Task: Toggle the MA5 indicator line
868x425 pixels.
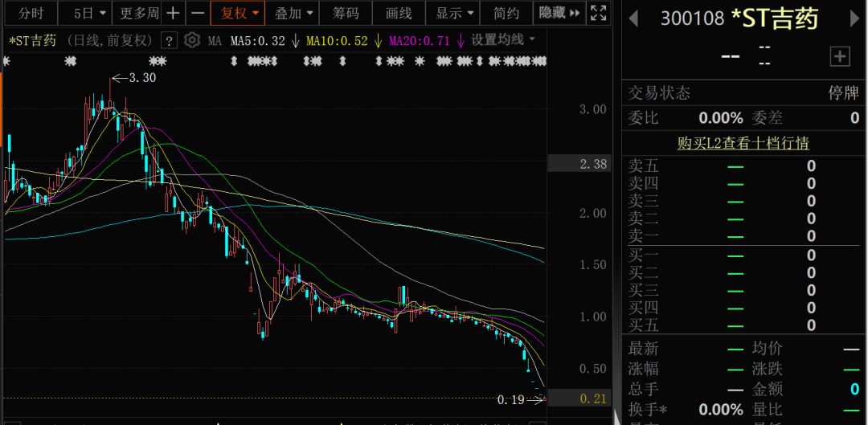Action: pyautogui.click(x=258, y=40)
